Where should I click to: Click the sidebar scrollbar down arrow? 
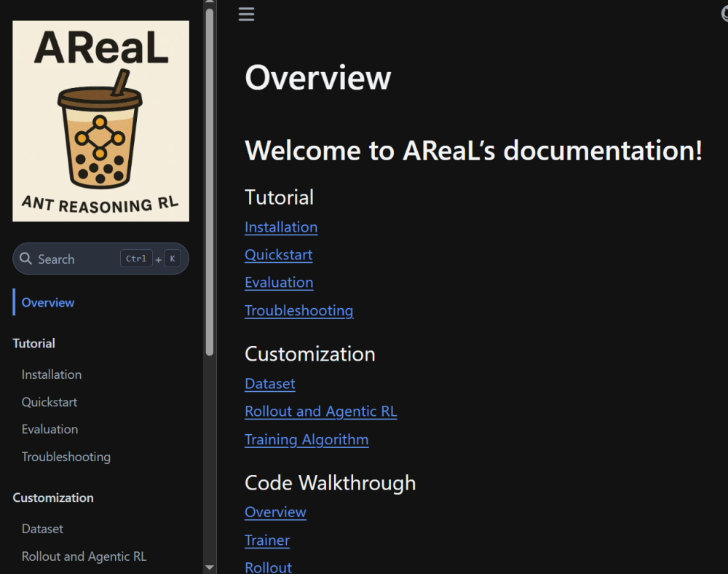210,567
